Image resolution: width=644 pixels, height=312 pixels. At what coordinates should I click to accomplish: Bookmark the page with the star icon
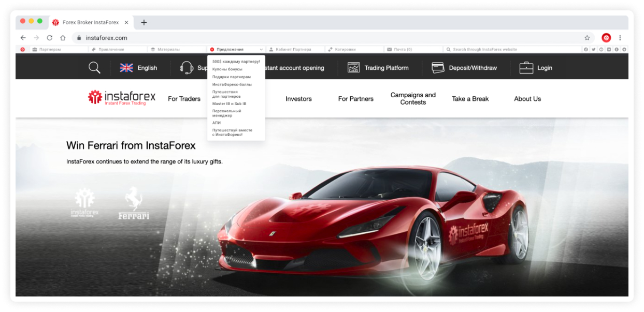[587, 38]
